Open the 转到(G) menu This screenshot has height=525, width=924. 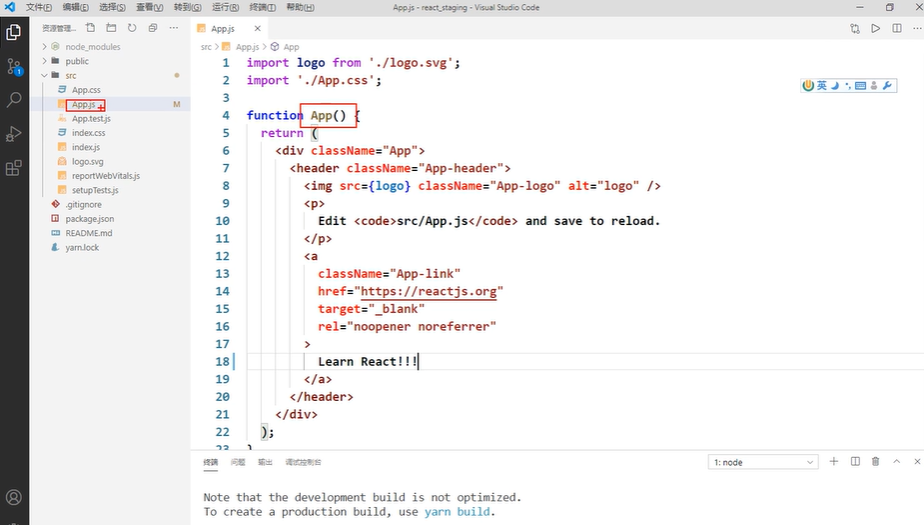[x=187, y=7]
